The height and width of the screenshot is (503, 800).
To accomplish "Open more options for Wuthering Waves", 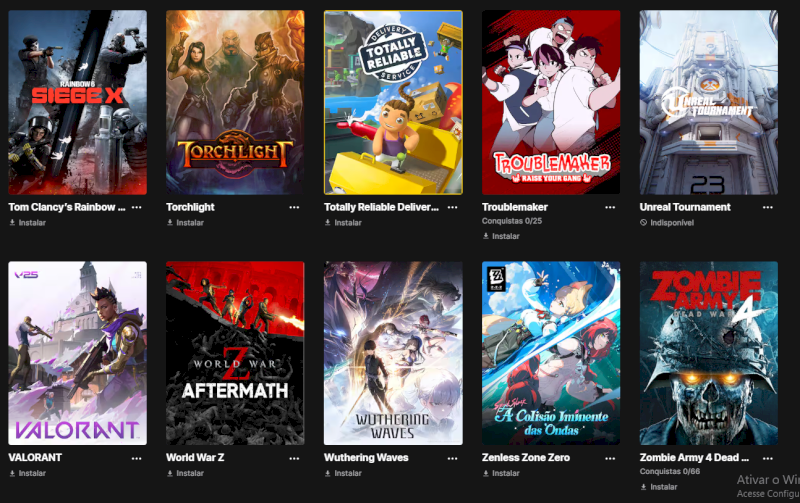I will click(453, 459).
